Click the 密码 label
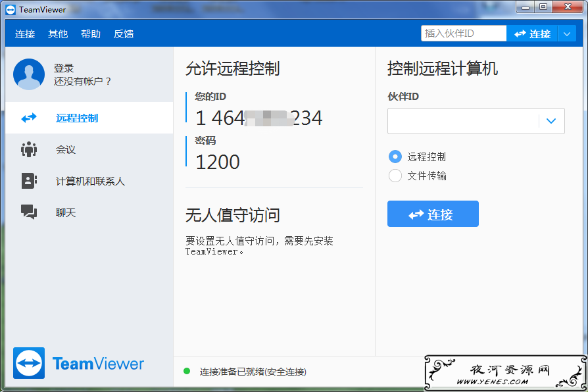588x392 pixels. point(205,141)
